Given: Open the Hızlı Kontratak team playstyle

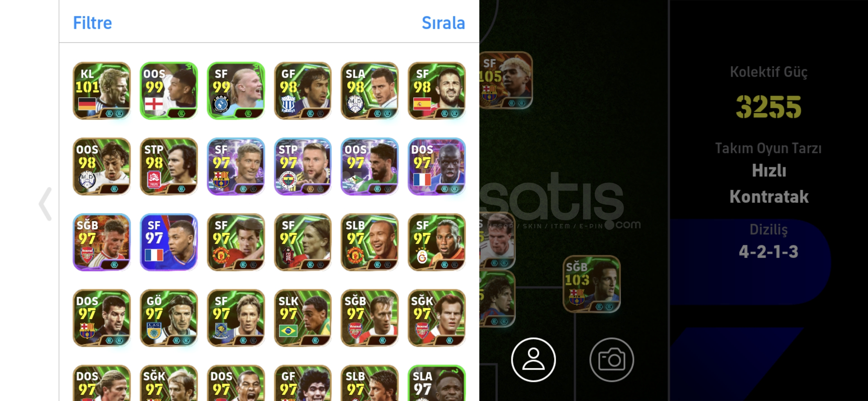Looking at the screenshot, I should pyautogui.click(x=769, y=184).
